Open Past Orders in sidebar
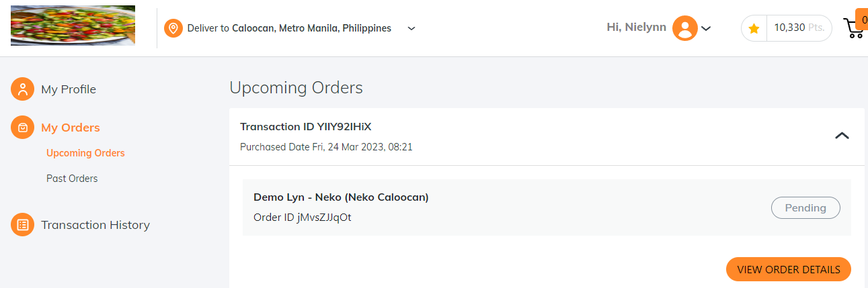 [72, 179]
